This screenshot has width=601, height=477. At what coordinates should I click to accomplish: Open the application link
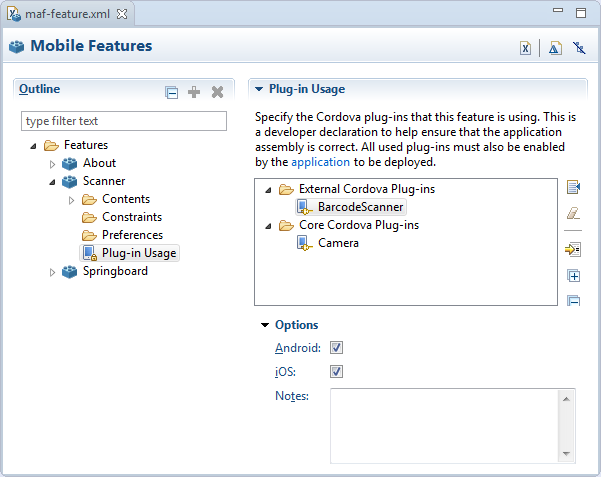320,161
